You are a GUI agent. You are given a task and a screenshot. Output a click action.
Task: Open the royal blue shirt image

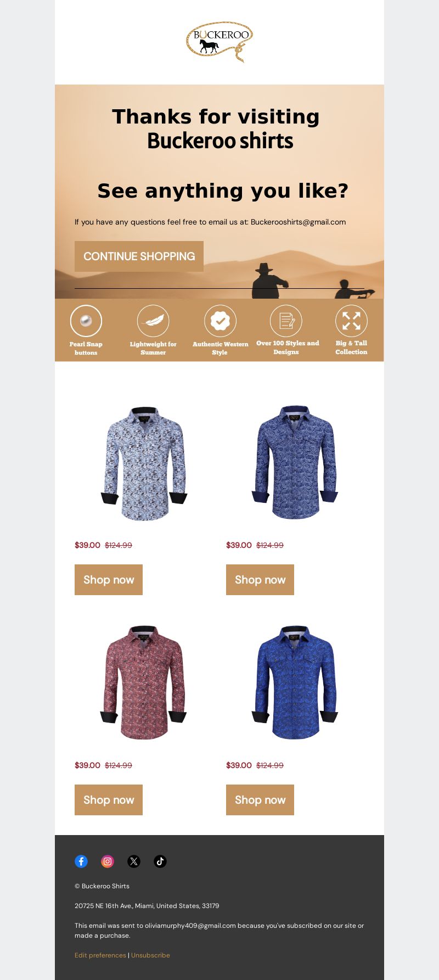[295, 683]
